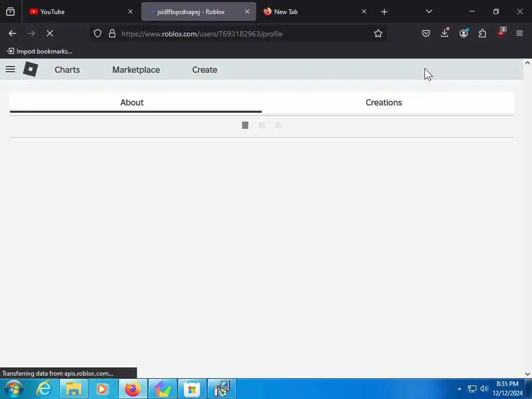View site security padlock information
Image resolution: width=532 pixels, height=399 pixels.
(112, 33)
